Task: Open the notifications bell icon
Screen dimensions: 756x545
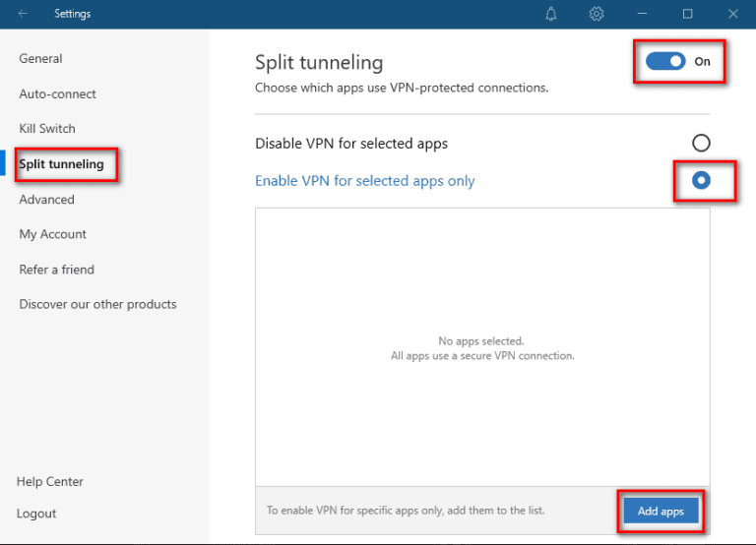Action: click(551, 14)
